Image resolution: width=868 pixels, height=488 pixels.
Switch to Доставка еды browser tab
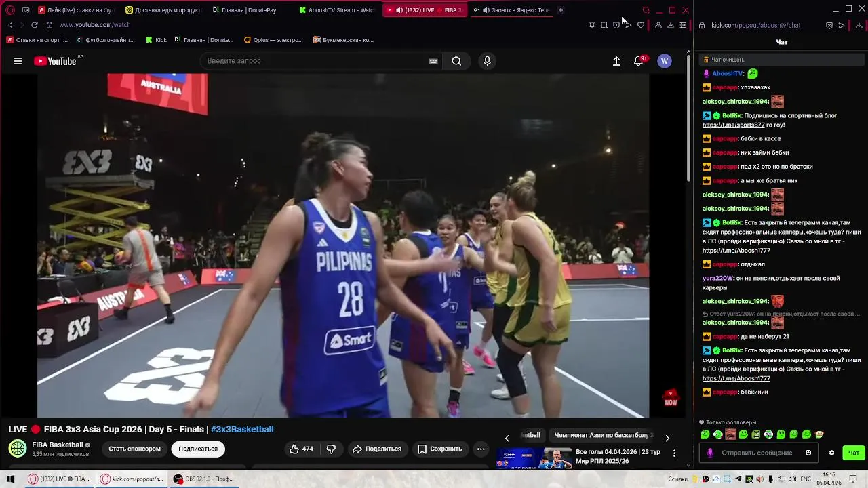click(x=163, y=10)
